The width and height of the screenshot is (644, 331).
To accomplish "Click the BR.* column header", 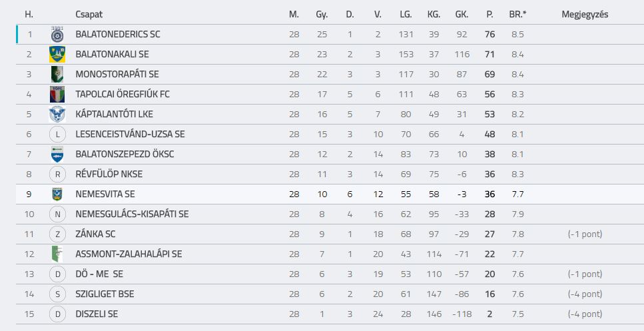I will pos(517,15).
